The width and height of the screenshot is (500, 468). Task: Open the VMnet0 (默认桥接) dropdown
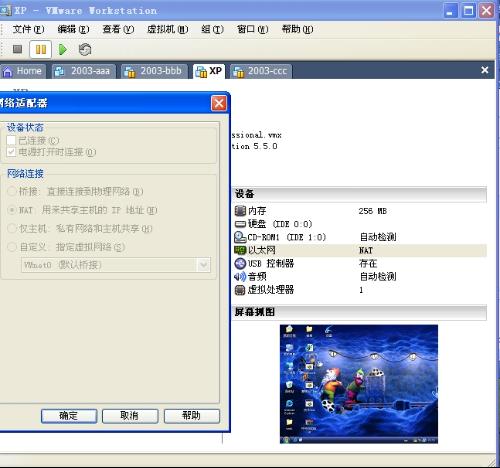click(116, 265)
